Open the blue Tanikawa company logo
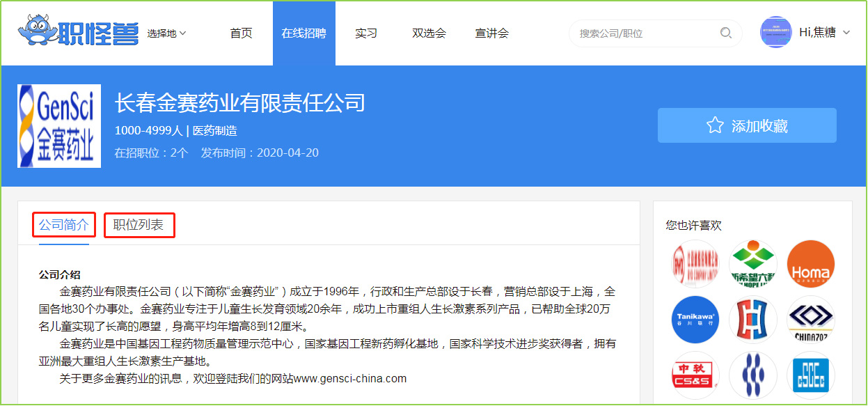 [x=694, y=320]
